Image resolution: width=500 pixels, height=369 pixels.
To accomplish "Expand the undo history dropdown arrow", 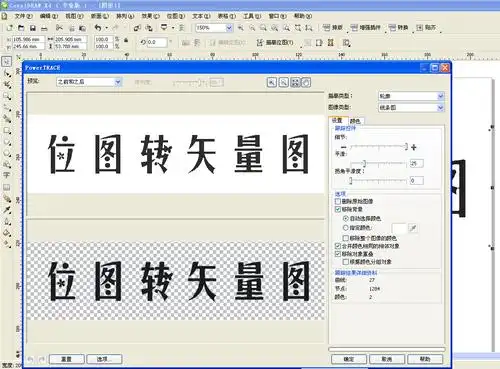I will (106, 28).
